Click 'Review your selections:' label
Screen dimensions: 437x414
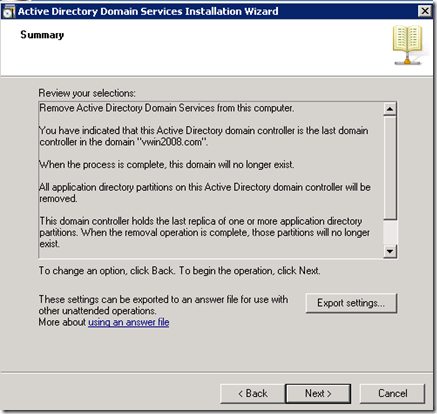click(x=87, y=93)
